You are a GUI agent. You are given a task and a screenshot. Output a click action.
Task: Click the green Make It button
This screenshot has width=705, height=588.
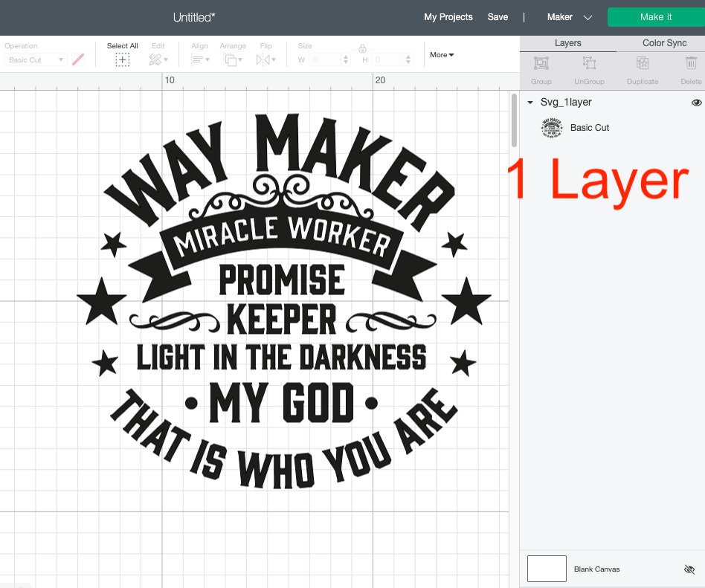(655, 17)
